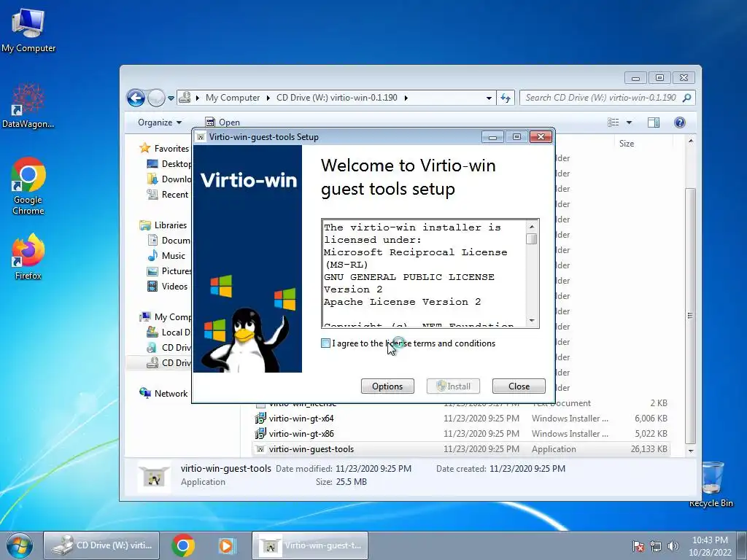747x560 pixels.
Task: Expand arrow after CD Drive breadcrumb
Action: 406,98
